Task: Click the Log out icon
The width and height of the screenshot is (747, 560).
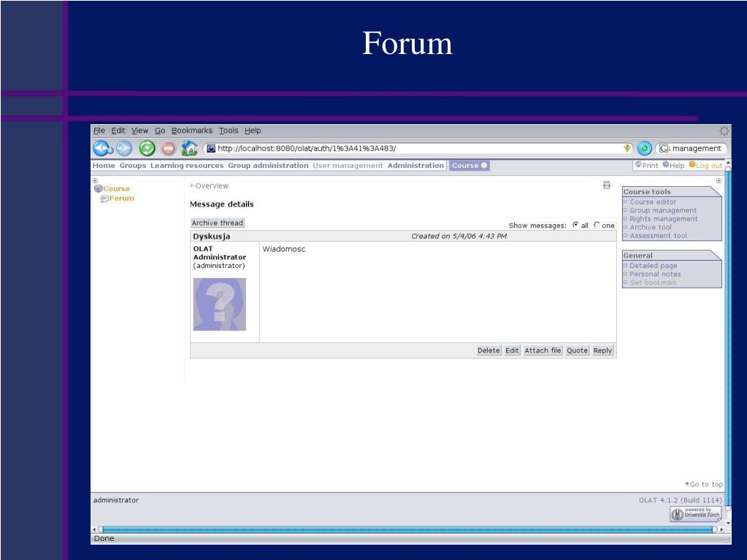Action: pyautogui.click(x=692, y=165)
